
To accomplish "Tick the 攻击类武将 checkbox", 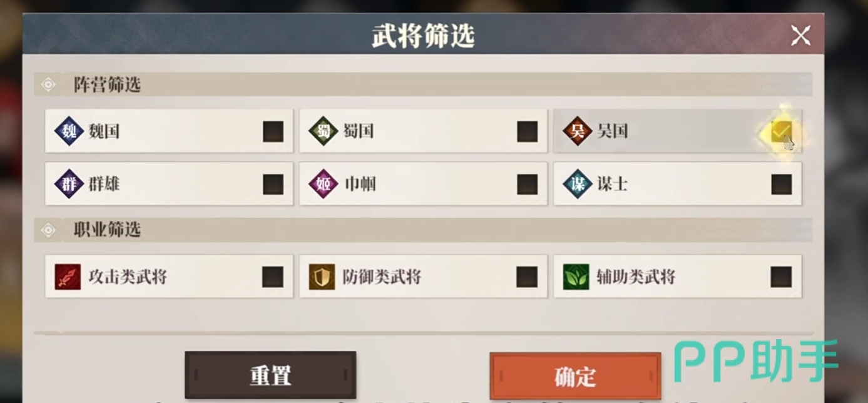I will point(273,277).
